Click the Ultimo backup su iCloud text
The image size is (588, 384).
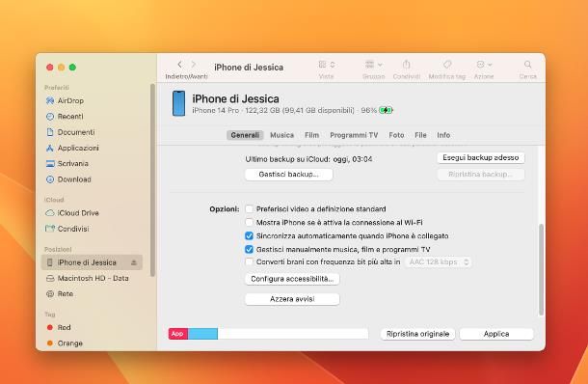[308, 159]
